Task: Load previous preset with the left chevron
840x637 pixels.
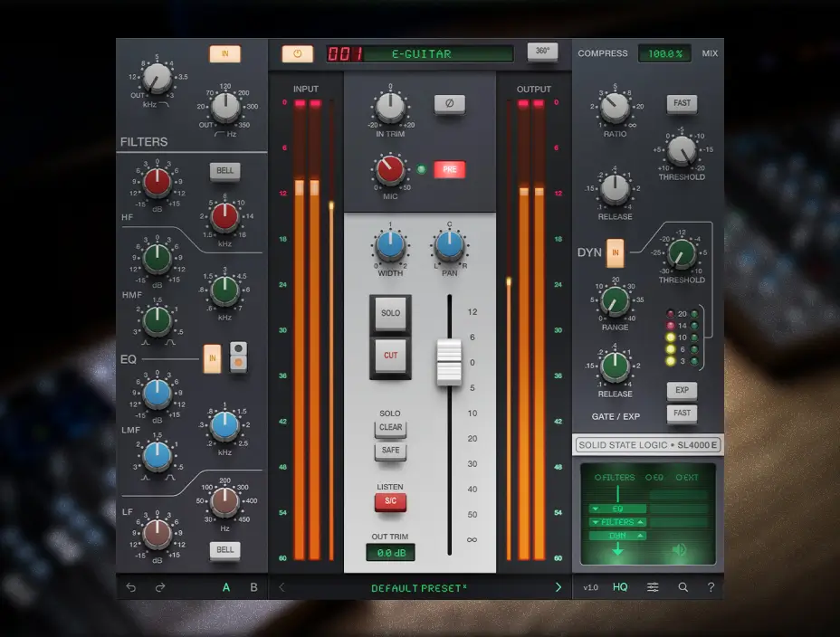Action: coord(282,586)
